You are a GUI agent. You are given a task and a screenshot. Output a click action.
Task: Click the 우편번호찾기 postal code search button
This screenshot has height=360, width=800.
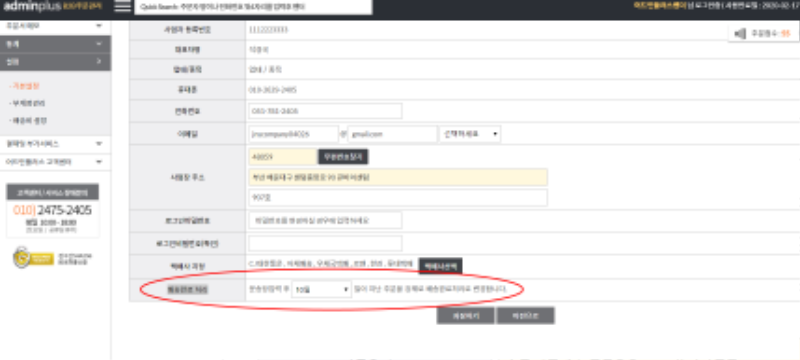click(x=343, y=157)
